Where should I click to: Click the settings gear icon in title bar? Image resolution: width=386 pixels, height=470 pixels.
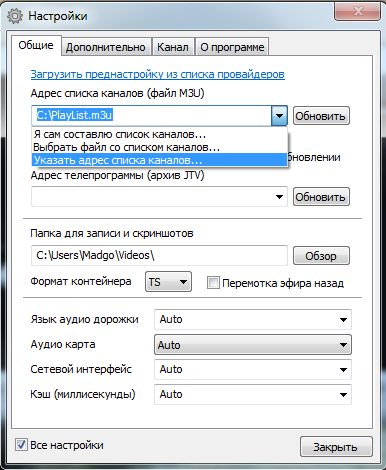tap(15, 16)
